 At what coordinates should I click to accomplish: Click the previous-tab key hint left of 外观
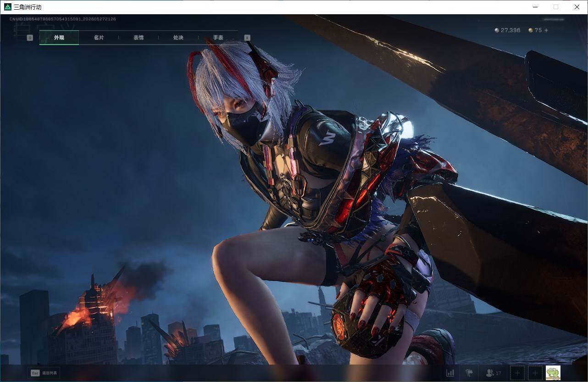pyautogui.click(x=30, y=38)
